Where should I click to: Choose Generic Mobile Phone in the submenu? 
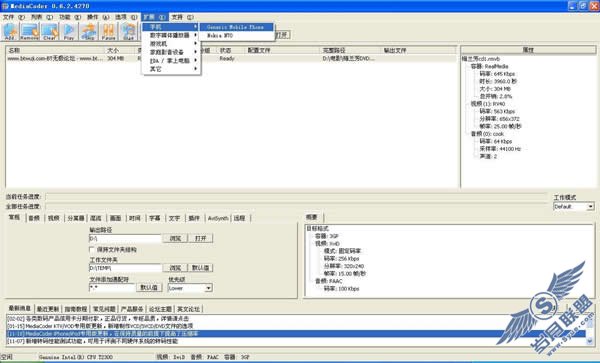point(236,27)
